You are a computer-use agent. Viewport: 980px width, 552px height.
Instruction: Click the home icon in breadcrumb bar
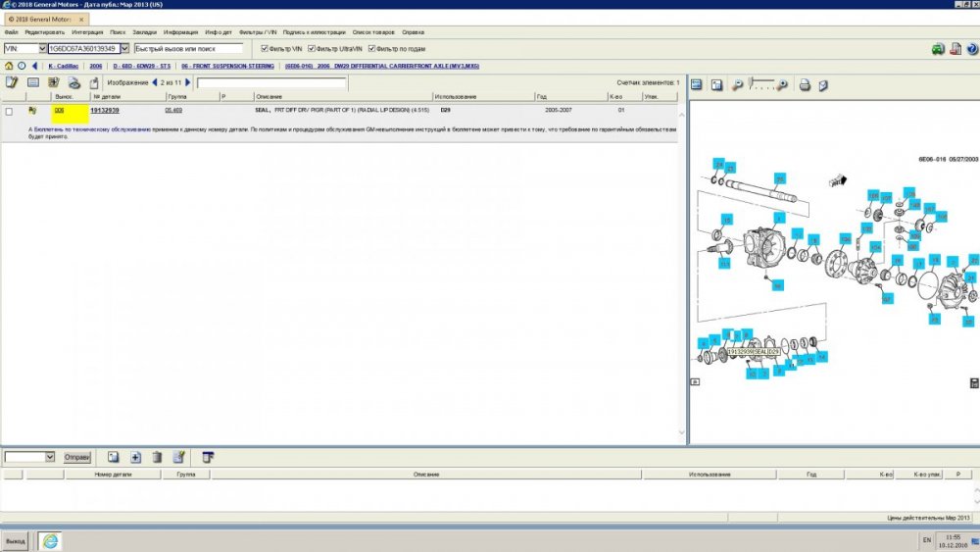coord(9,66)
